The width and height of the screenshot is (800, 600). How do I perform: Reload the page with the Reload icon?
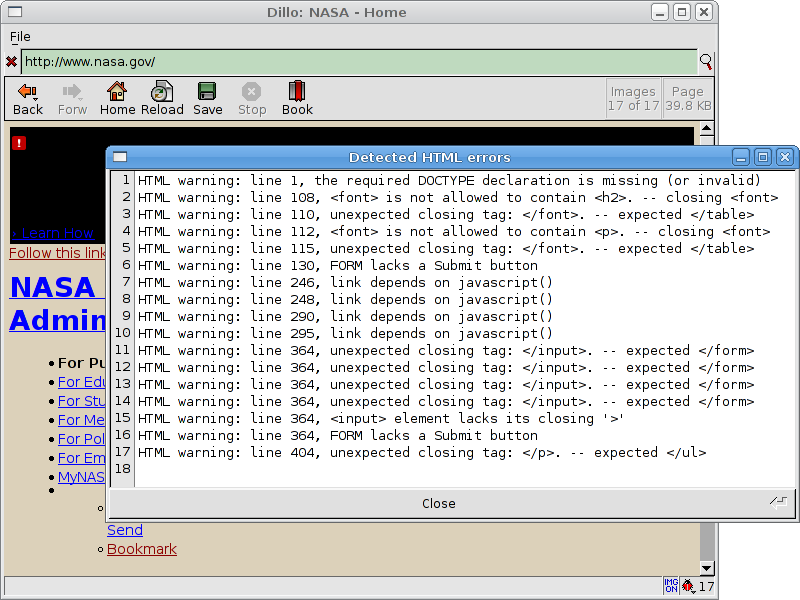pyautogui.click(x=162, y=99)
